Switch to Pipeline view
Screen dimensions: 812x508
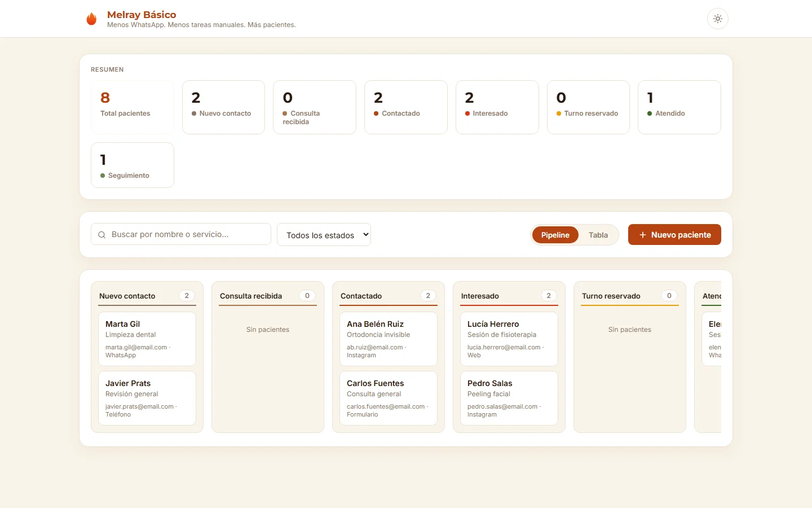click(555, 235)
